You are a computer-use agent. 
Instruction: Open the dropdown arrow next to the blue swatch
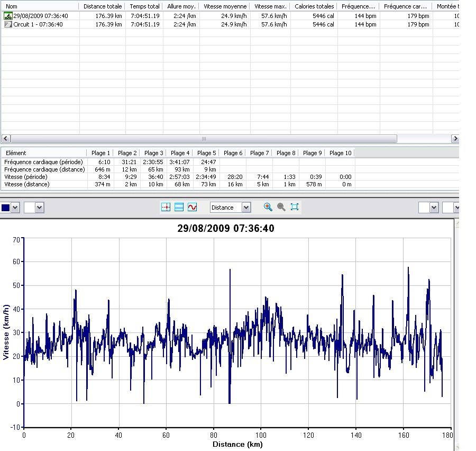pos(15,208)
